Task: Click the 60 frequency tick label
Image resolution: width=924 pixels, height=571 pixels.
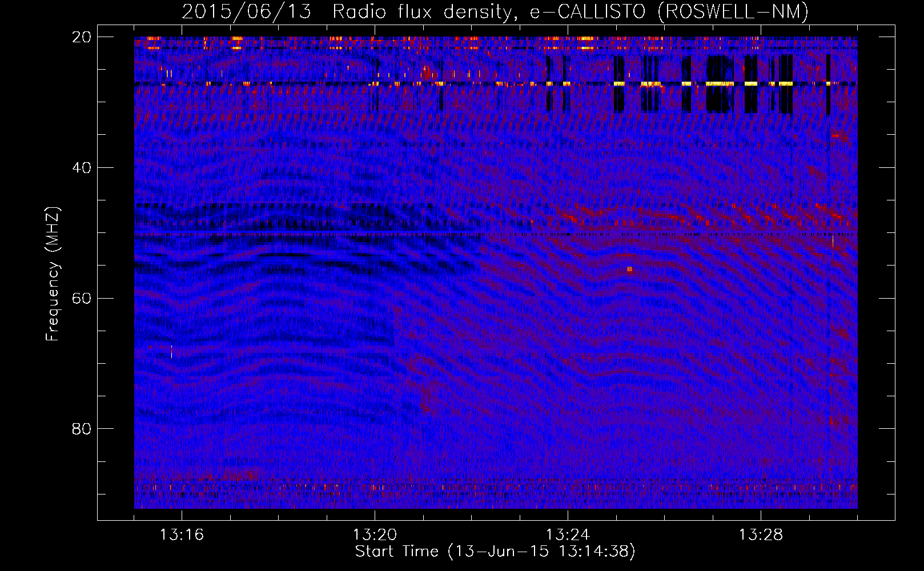Action: [x=82, y=299]
